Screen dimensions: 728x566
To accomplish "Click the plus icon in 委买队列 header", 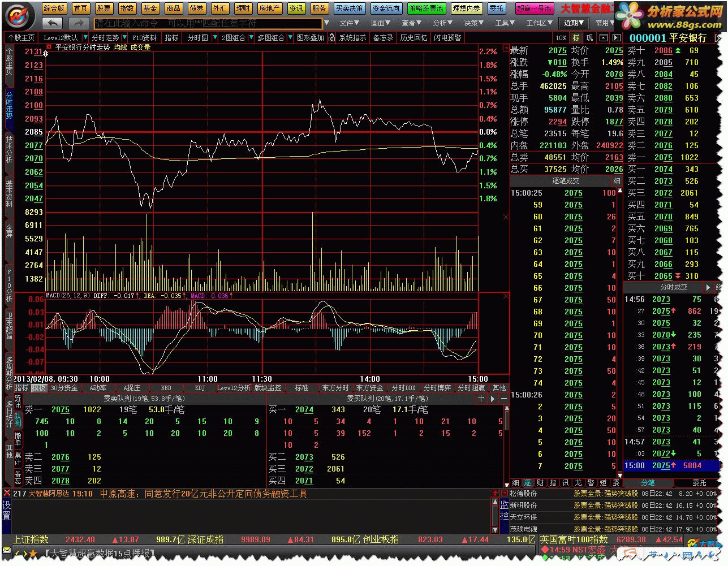I will point(481,399).
